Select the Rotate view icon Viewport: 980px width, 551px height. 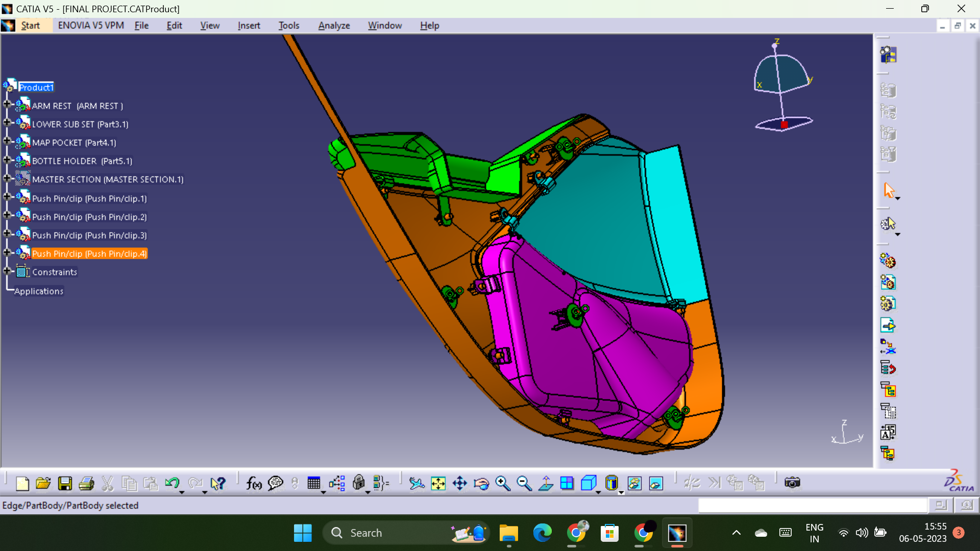[481, 483]
